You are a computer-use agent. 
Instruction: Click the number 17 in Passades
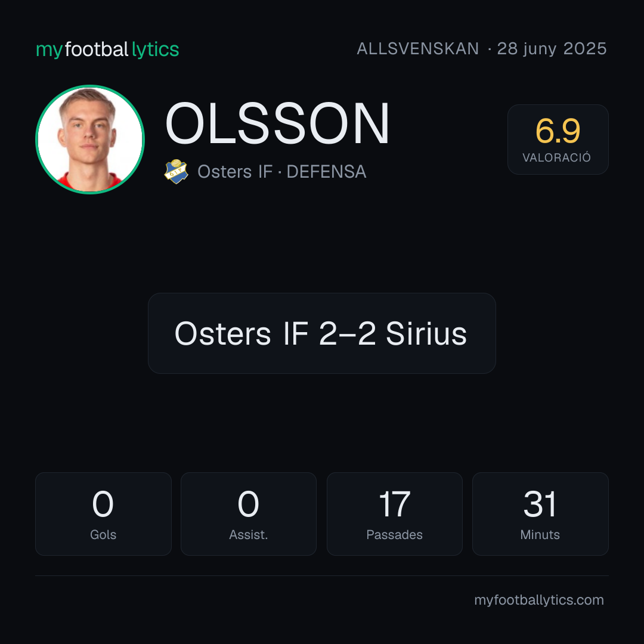click(394, 504)
